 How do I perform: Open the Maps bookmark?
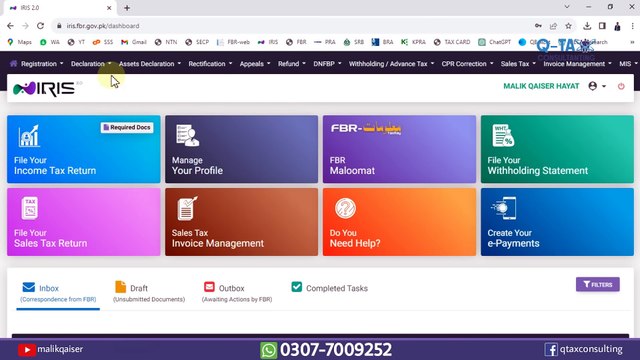(20, 42)
